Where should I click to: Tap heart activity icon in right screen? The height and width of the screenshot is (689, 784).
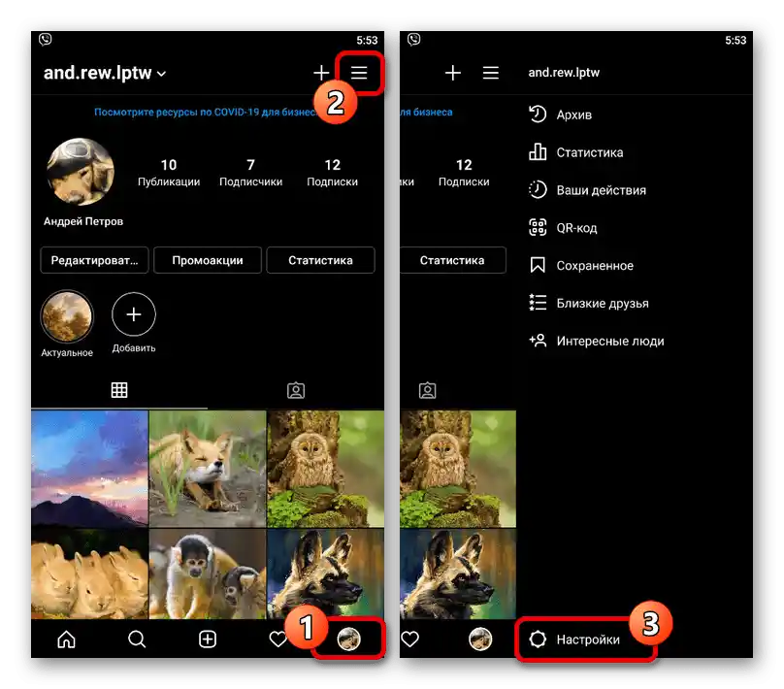click(409, 639)
